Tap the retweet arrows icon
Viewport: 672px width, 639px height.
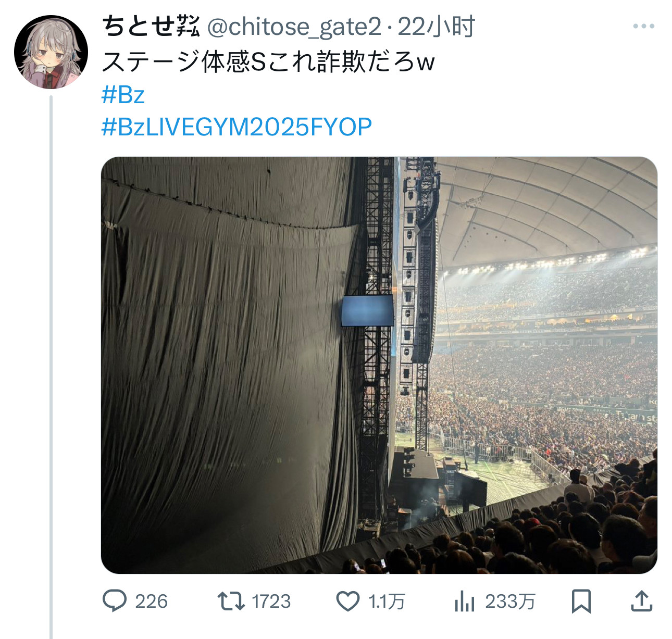[231, 601]
